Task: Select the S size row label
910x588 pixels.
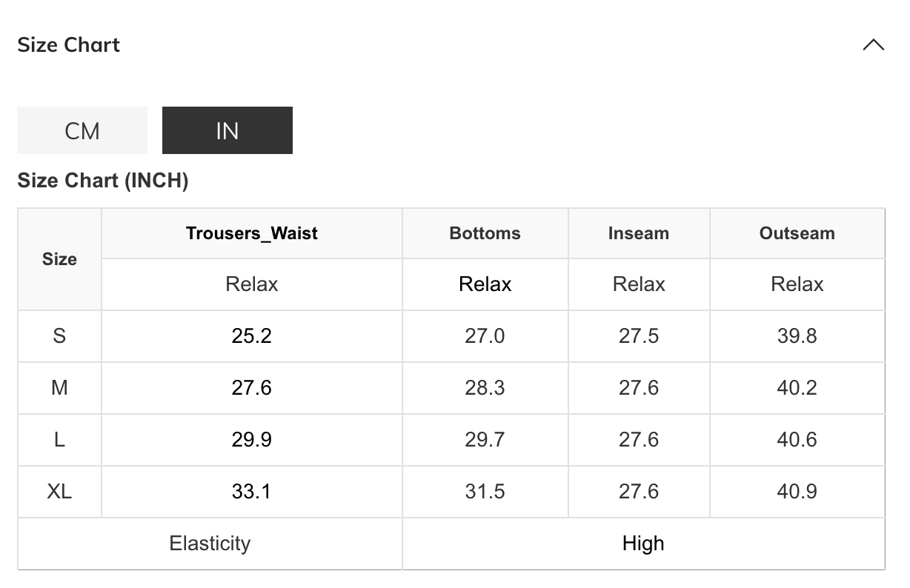Action: click(59, 336)
